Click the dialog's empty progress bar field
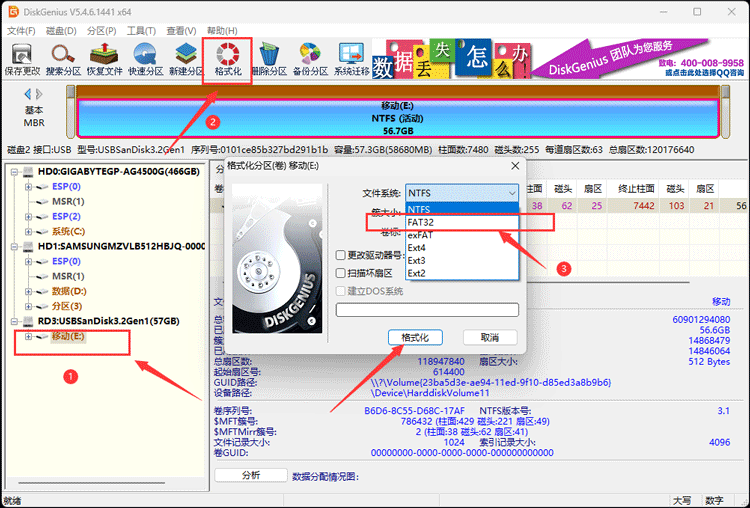750x508 pixels. click(x=427, y=309)
